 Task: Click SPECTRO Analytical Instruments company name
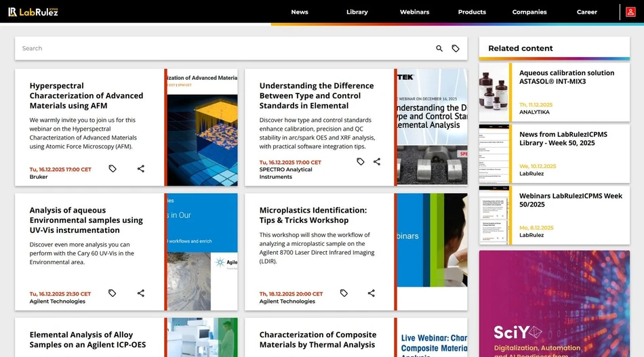285,173
